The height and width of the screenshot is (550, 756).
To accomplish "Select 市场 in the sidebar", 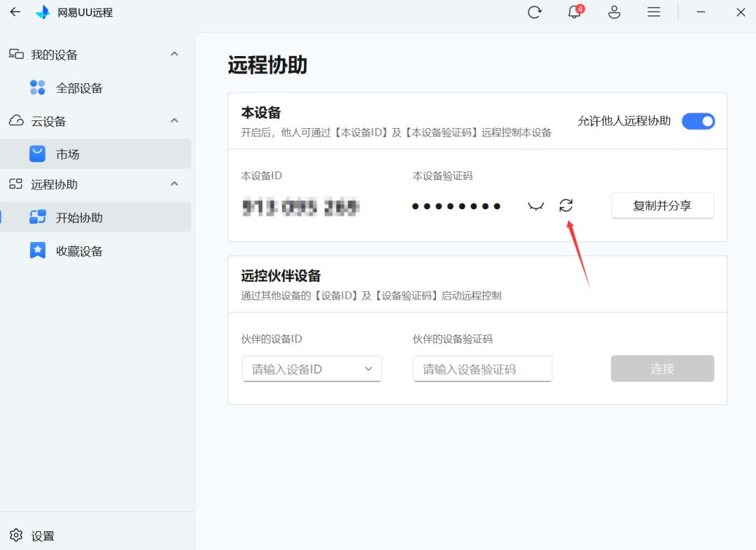I will 95,154.
